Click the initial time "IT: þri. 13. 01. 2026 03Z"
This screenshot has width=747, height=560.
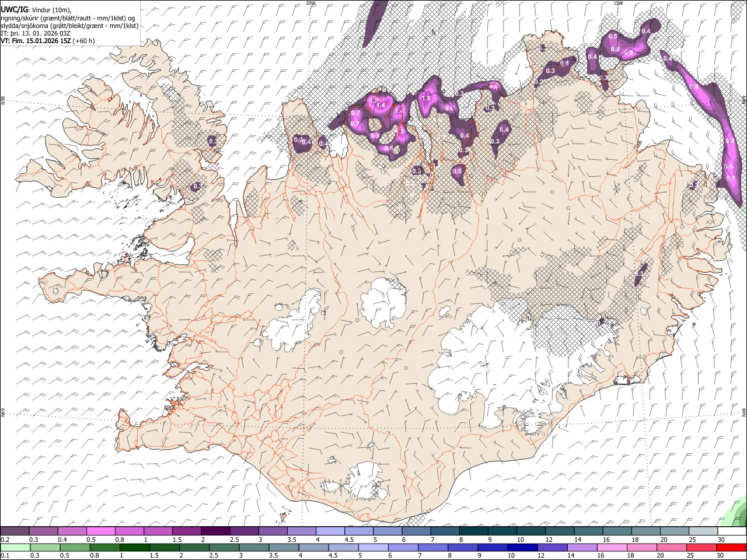(36, 33)
